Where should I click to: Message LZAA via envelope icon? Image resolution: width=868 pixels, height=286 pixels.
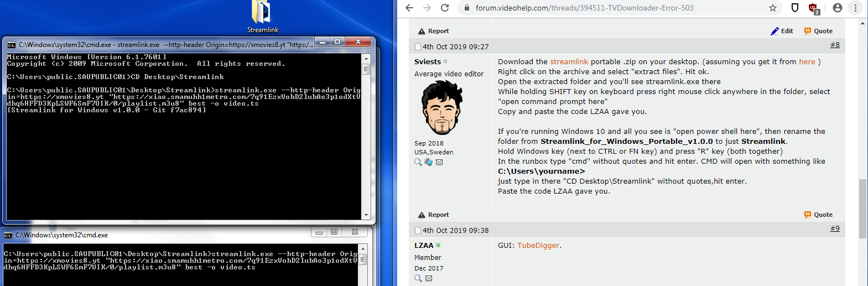(x=429, y=278)
